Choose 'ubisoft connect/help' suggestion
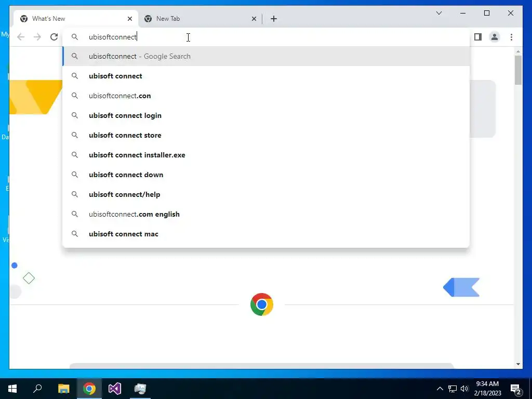 [x=267, y=194]
